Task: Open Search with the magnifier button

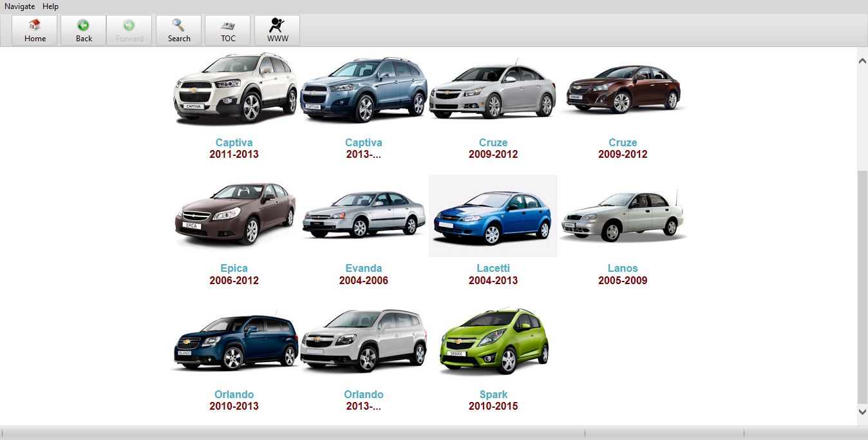Action: tap(179, 30)
